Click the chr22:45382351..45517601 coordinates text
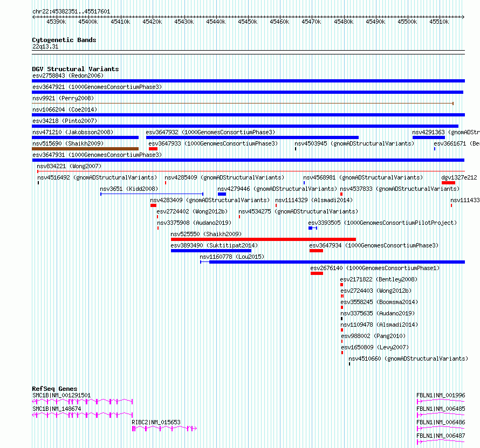The width and height of the screenshot is (480, 448). coord(71,12)
